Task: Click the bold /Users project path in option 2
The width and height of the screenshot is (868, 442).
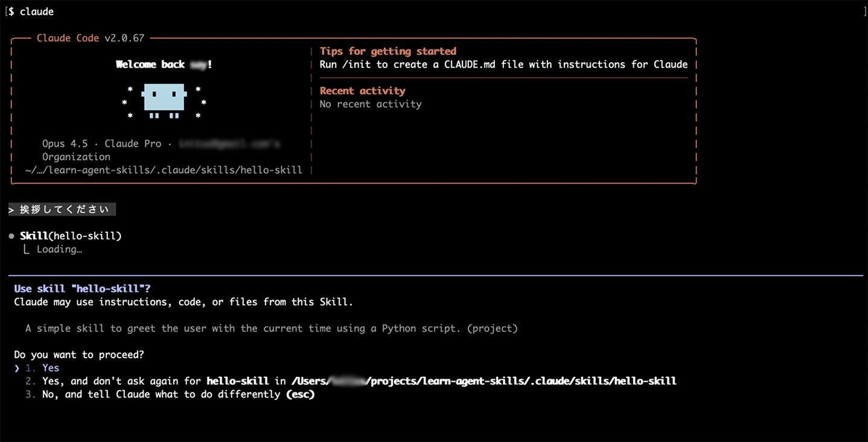Action: point(483,381)
